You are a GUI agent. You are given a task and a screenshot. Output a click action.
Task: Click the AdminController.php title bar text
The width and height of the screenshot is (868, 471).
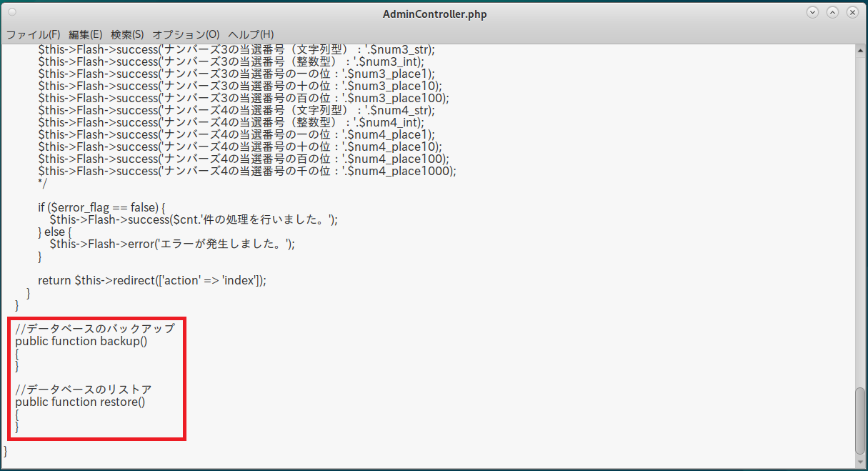(434, 14)
